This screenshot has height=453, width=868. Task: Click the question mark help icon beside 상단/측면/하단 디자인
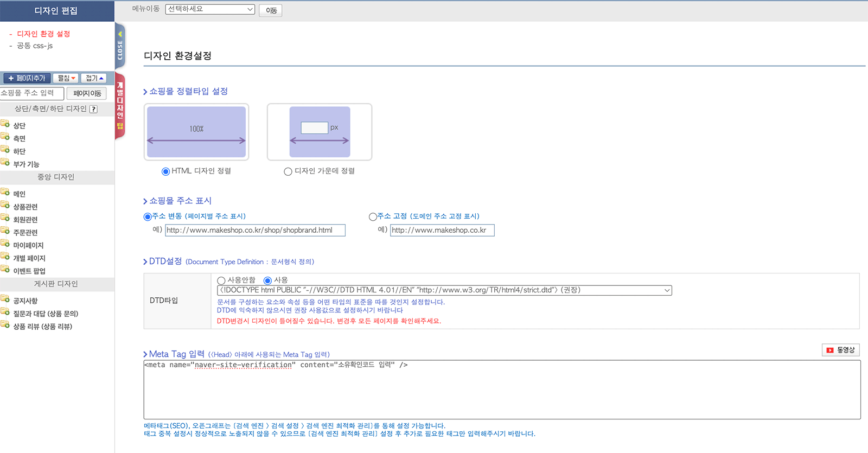pyautogui.click(x=93, y=109)
